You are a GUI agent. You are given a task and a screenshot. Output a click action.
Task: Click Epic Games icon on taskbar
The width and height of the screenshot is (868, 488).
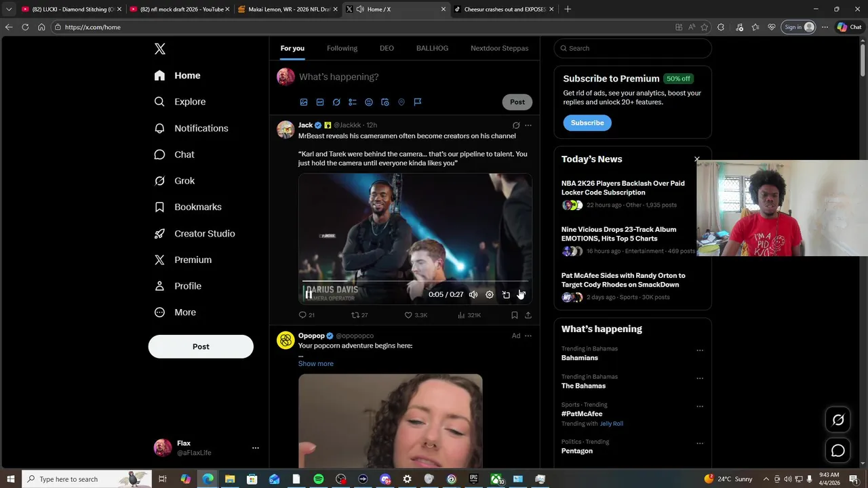click(x=473, y=479)
